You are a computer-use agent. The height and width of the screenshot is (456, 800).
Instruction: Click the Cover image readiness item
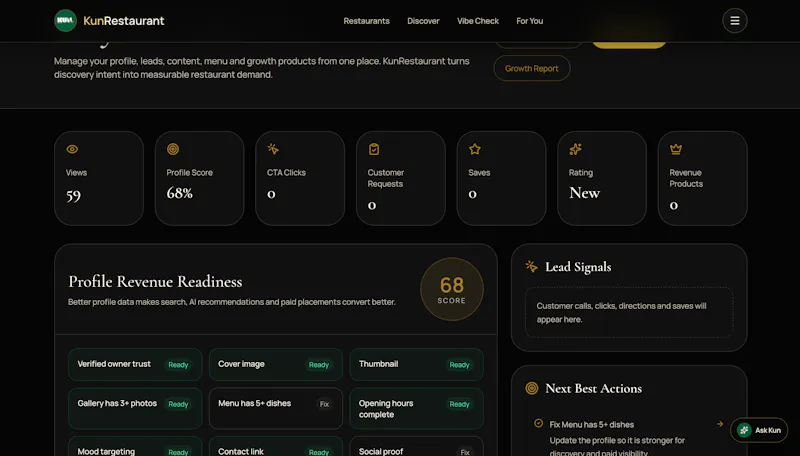tap(276, 364)
